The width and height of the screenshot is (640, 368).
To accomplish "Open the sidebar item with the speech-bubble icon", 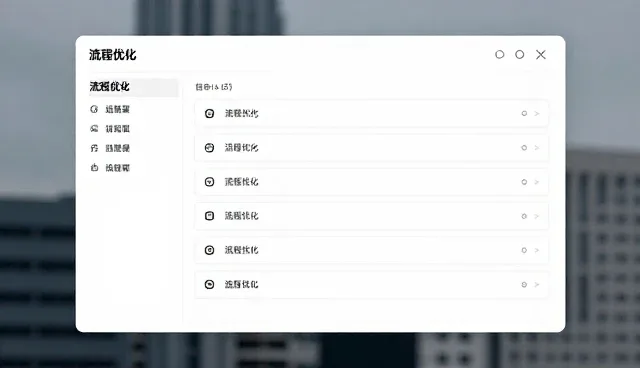I will coord(109,129).
